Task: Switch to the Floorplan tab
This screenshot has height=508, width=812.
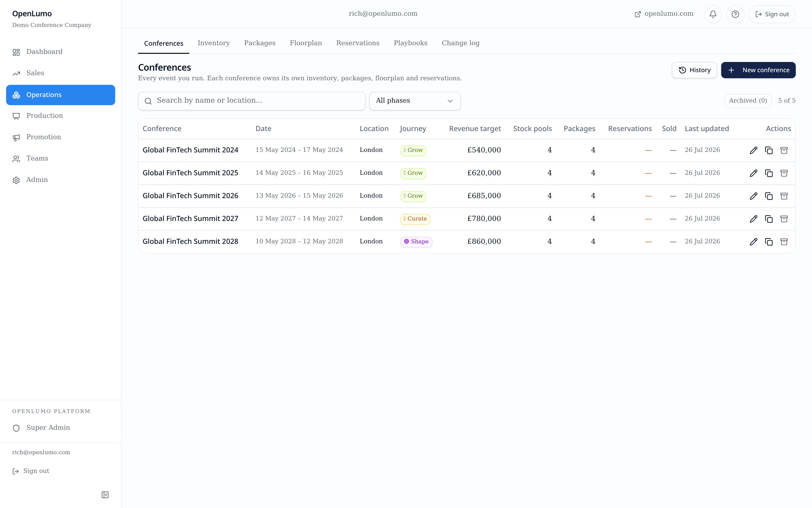Action: (306, 43)
